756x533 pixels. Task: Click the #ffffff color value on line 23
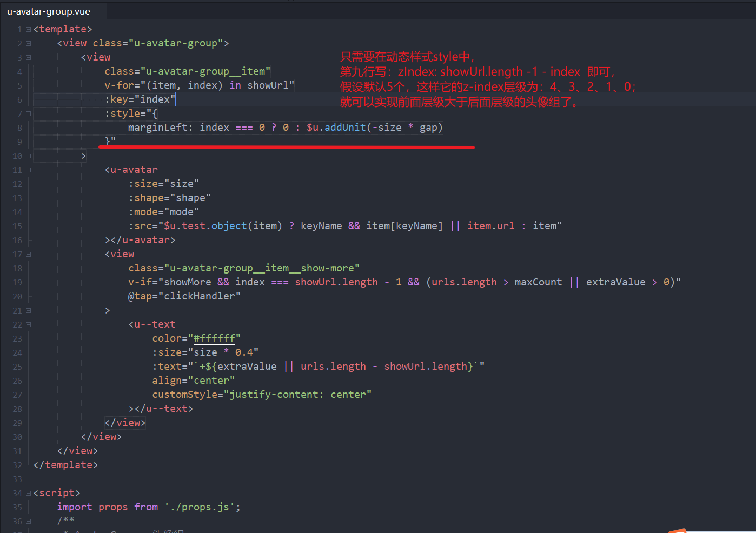pyautogui.click(x=214, y=338)
